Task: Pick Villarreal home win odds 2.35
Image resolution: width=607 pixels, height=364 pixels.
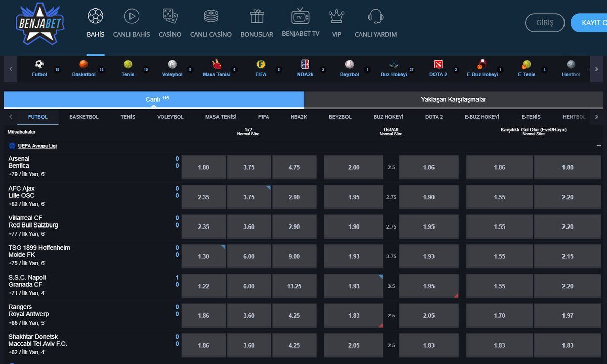Action: tap(203, 227)
